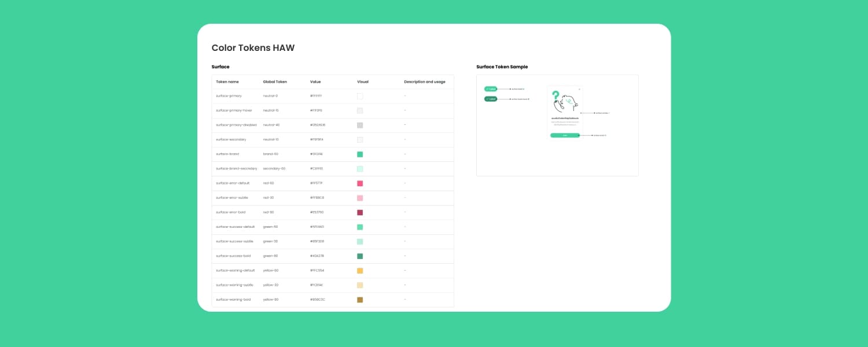Click the 'surface-primary' token name
The width and height of the screenshot is (868, 347).
[229, 96]
